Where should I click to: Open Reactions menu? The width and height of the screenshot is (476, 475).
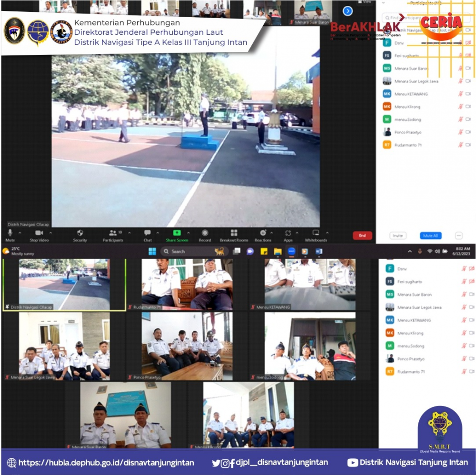tap(263, 235)
